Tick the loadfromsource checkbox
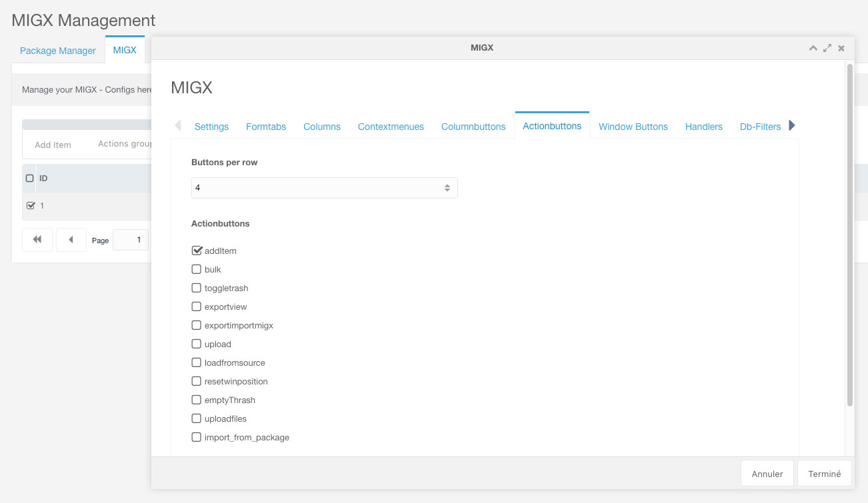 pyautogui.click(x=197, y=362)
